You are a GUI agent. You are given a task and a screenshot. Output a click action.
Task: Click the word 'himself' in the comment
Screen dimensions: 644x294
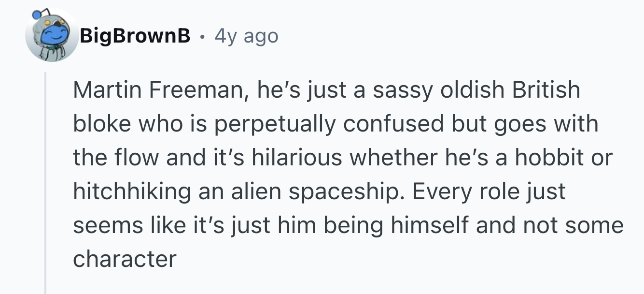[430, 226]
